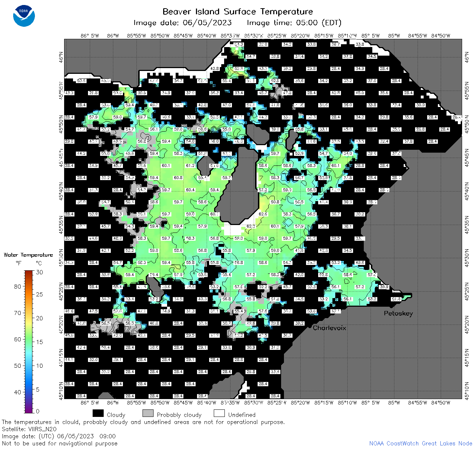Click the 60.4 temperature reading

point(190,190)
